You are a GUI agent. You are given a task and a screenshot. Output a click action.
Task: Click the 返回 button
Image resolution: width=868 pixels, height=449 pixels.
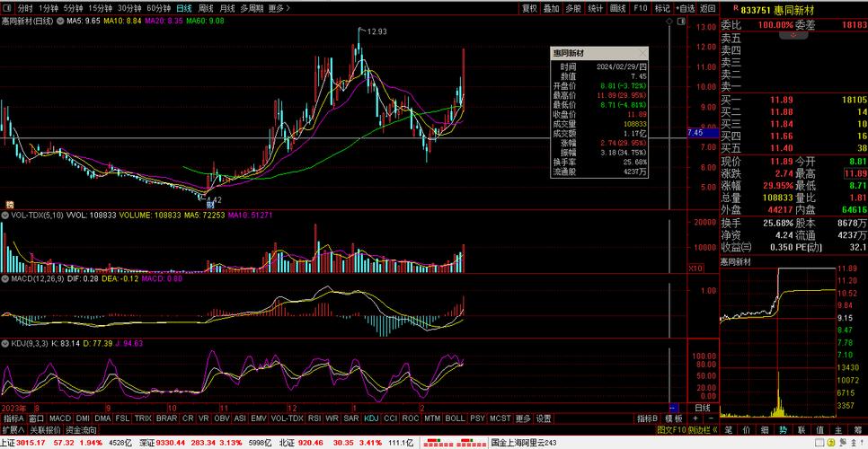708,8
